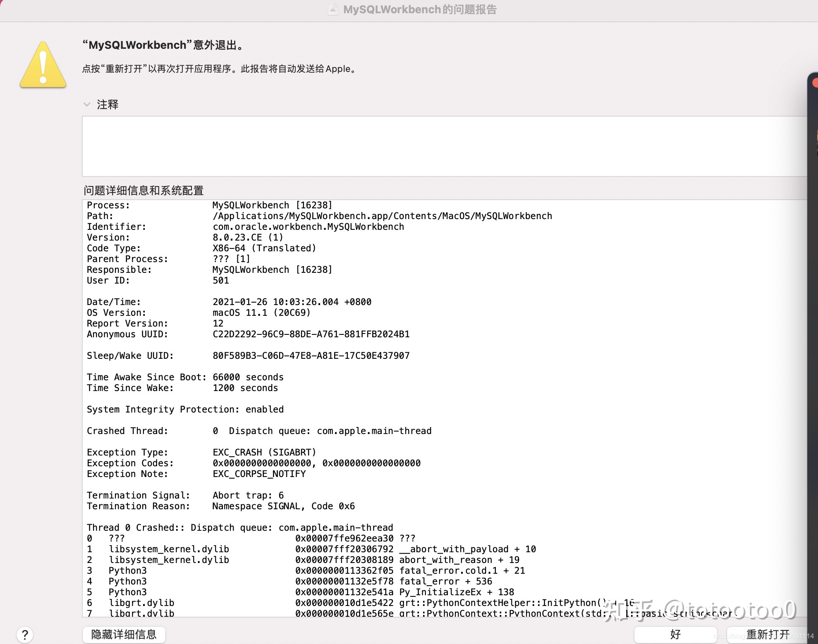Screen dimensions: 818x644
Task: Click the OS version macOS 11.1 (20C69)
Action: 261,313
